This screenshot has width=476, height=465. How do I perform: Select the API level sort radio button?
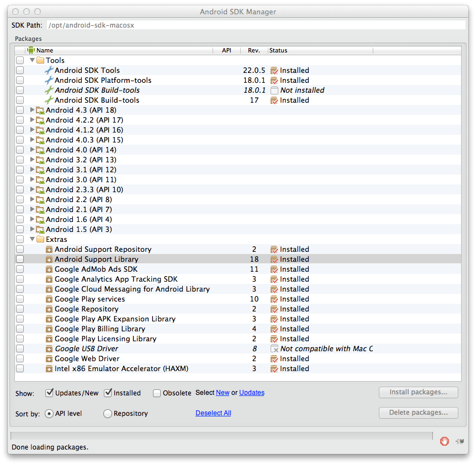(x=49, y=414)
